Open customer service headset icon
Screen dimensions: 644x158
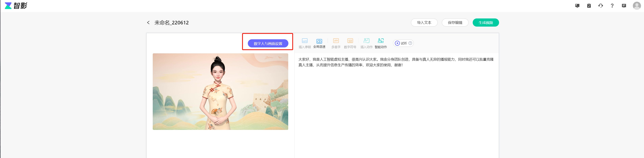tap(601, 6)
